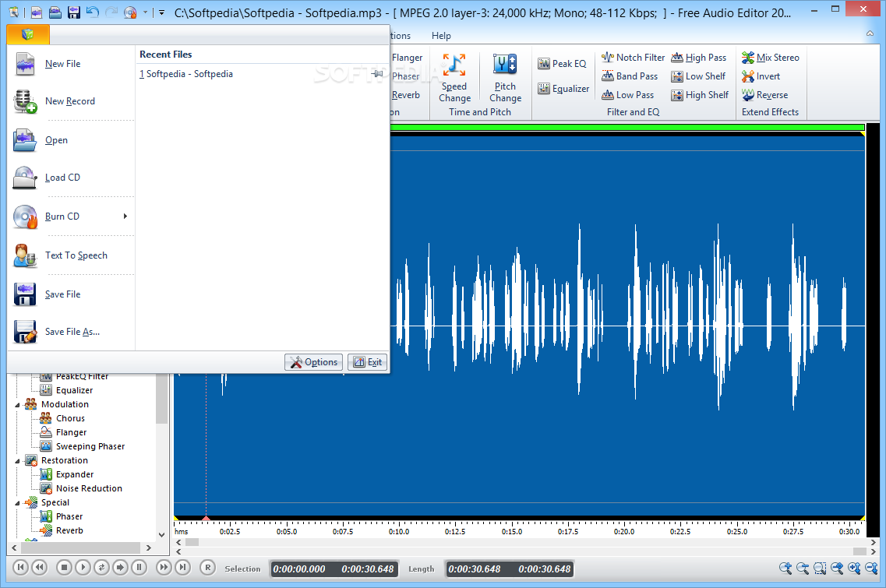This screenshot has height=588, width=886.
Task: Click Flanger in the ribbon
Action: (x=407, y=58)
